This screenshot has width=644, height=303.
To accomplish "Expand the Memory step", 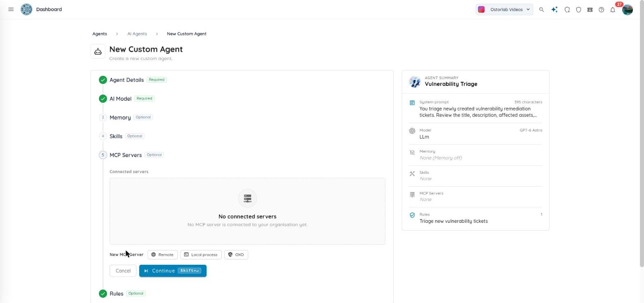I will point(120,118).
